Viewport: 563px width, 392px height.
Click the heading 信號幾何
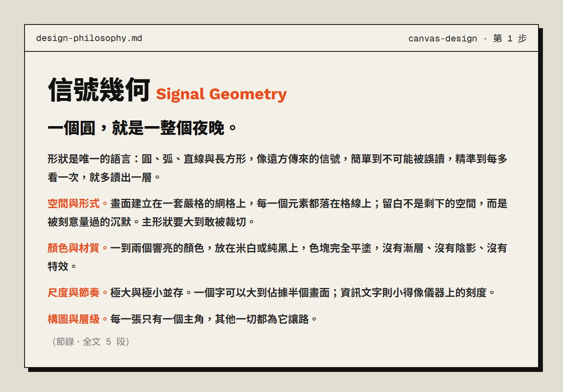[99, 90]
